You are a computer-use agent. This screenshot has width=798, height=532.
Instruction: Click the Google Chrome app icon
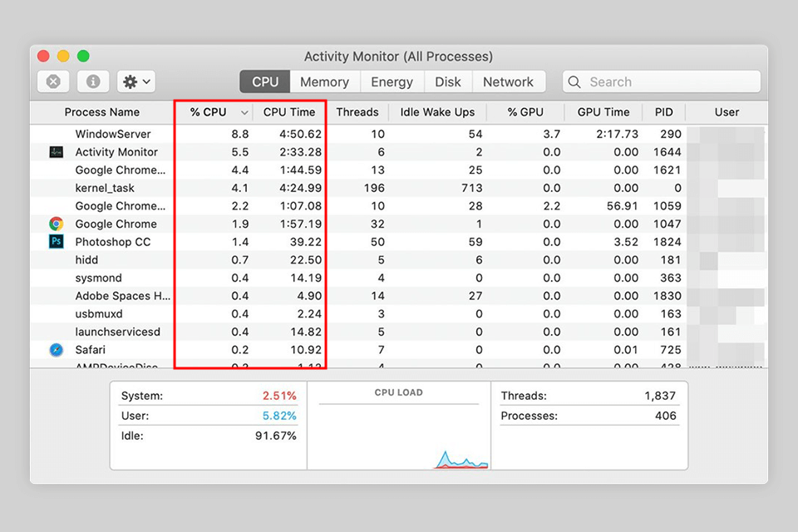(56, 224)
